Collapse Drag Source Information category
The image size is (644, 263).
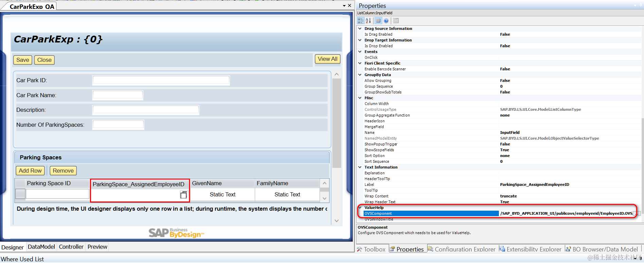360,29
